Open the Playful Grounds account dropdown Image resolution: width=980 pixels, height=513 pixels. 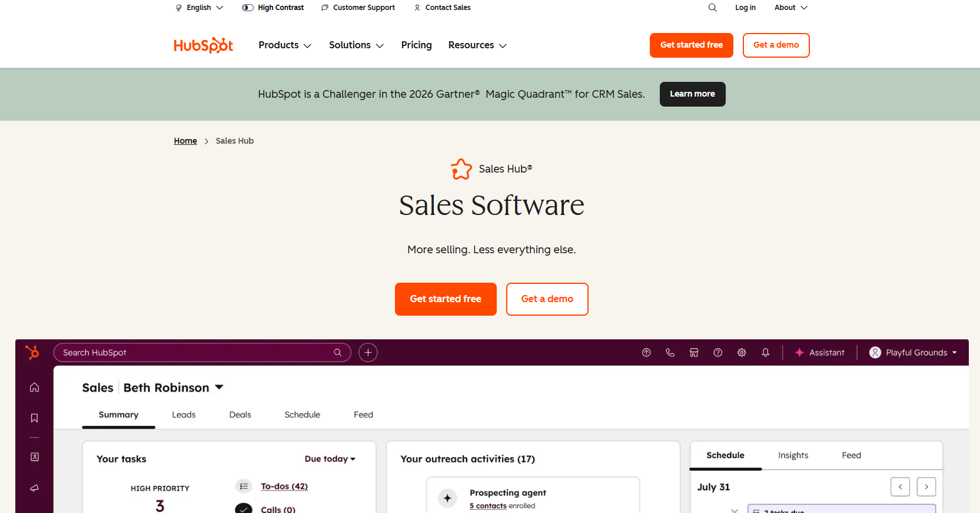[913, 352]
